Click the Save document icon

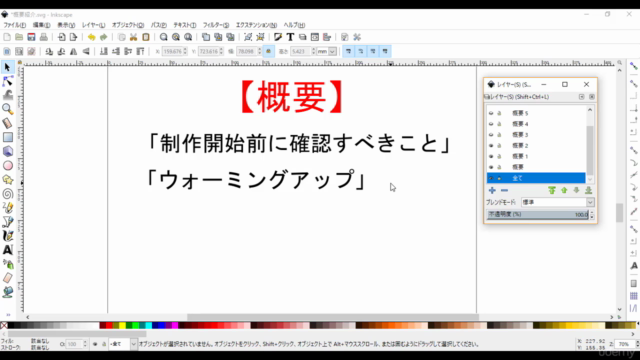(31, 37)
